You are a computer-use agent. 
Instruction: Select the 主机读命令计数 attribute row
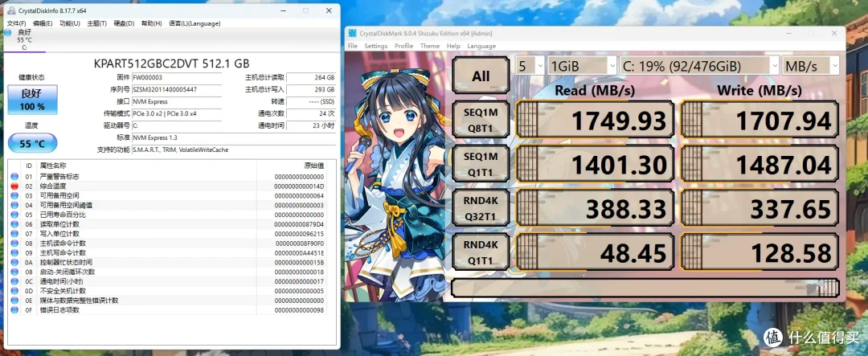[x=167, y=243]
